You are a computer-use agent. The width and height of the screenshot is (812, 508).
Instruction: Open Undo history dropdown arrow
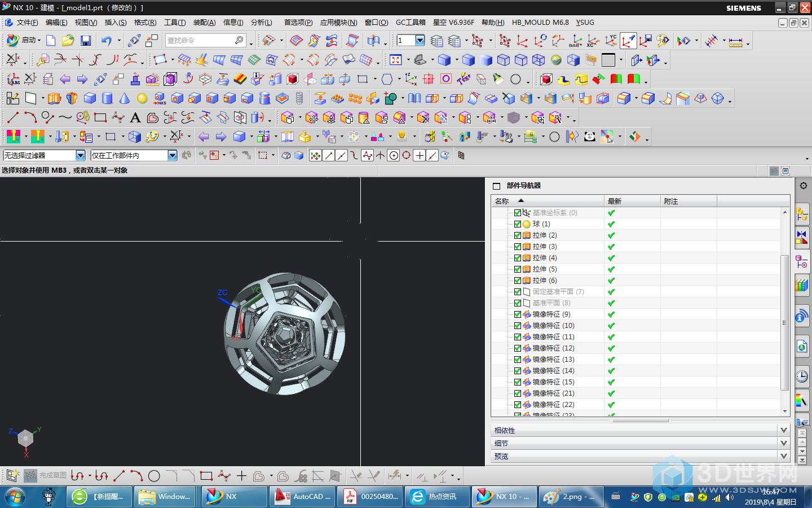pos(118,41)
